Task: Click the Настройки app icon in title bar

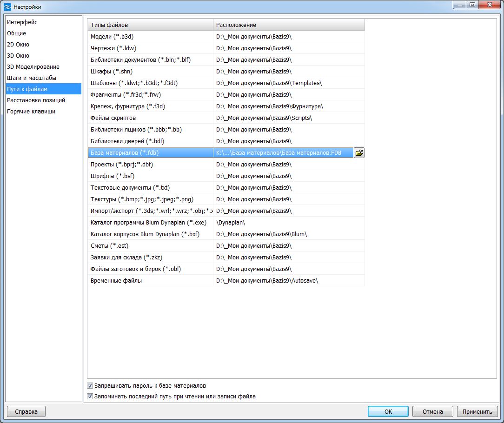Action: tap(7, 7)
